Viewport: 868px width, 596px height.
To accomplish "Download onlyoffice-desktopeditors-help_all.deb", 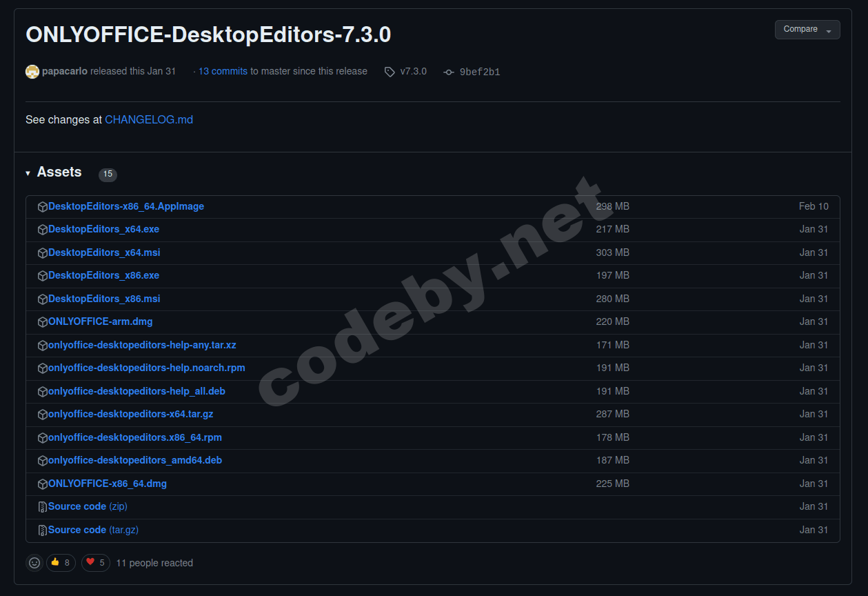I will pyautogui.click(x=137, y=391).
